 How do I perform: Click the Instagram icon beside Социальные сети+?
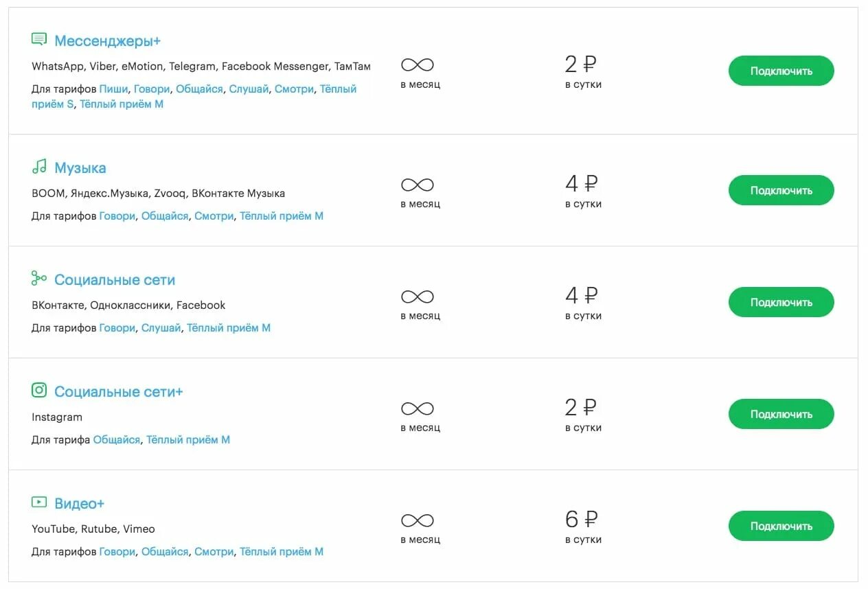coord(39,391)
